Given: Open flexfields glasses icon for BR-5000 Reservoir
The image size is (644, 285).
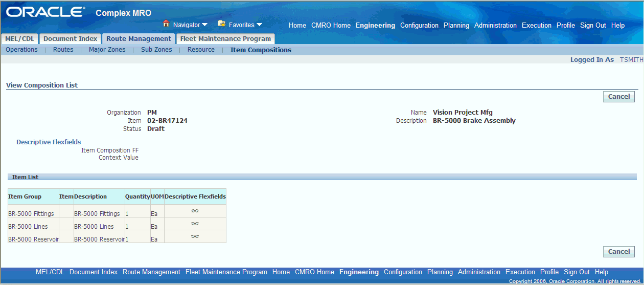Looking at the screenshot, I should click(195, 236).
